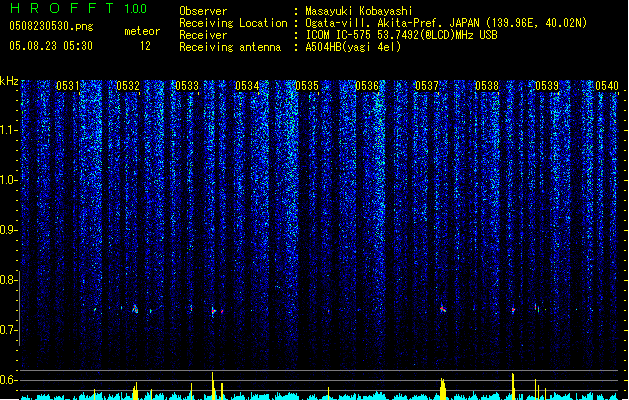629x400 pixels.
Task: Click the 0.7 kHz axis tick label
Action: pyautogui.click(x=8, y=330)
